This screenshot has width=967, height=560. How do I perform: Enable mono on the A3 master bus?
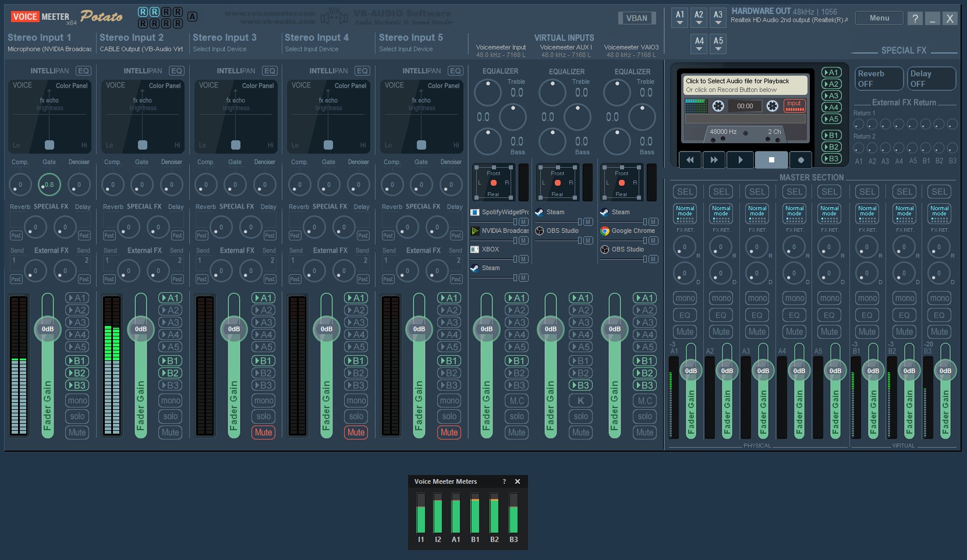click(757, 298)
